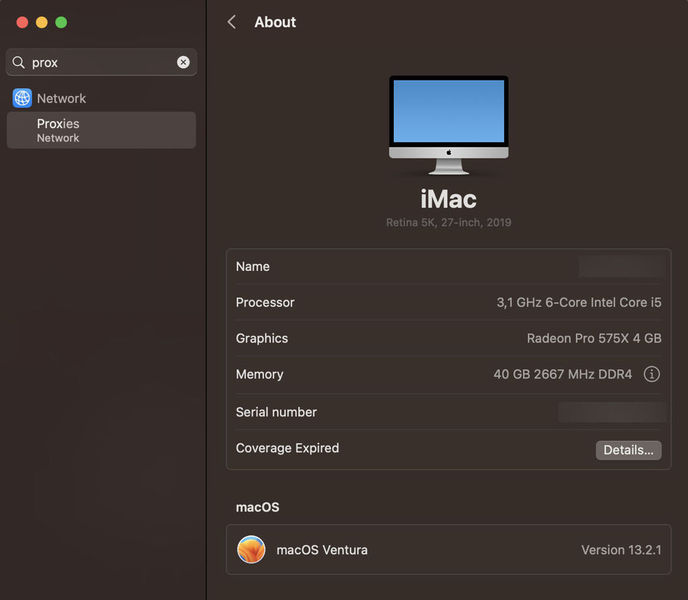Click the iMac computer image
Image resolution: width=688 pixels, height=600 pixels.
(448, 125)
